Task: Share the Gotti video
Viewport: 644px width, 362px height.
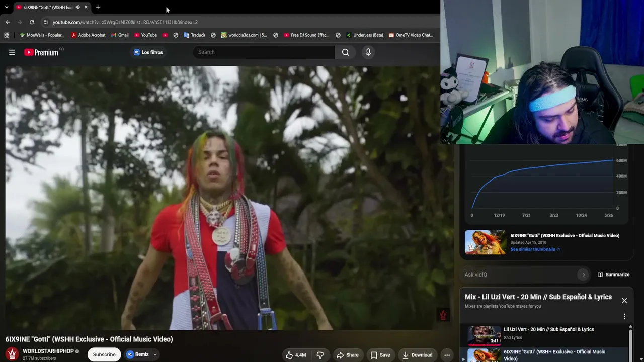Action: point(348,355)
